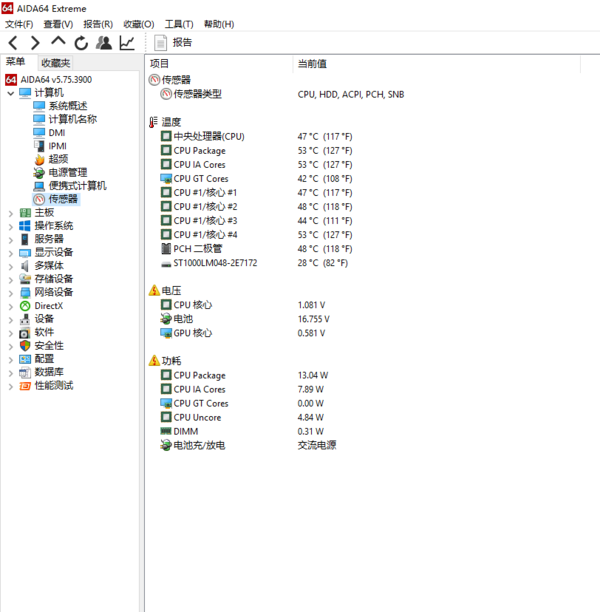The width and height of the screenshot is (600, 612).
Task: Click the 多媒体 speaker icon
Action: click(25, 266)
